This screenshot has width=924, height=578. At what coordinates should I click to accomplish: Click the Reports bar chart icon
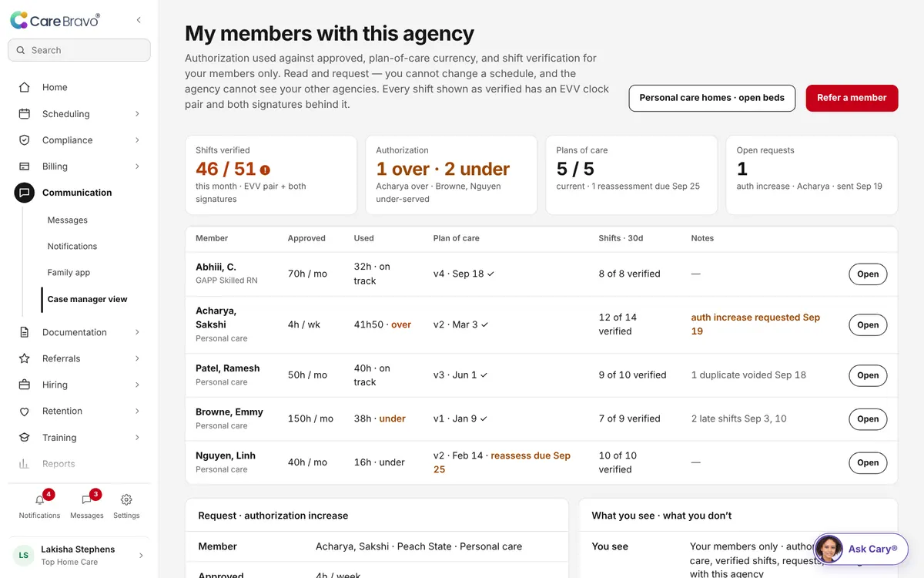coord(25,463)
